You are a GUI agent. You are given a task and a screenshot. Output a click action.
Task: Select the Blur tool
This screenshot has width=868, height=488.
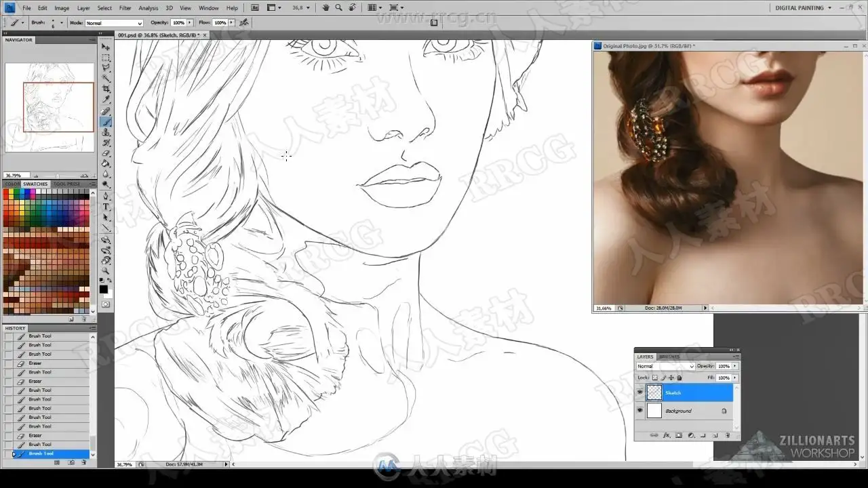coord(106,174)
